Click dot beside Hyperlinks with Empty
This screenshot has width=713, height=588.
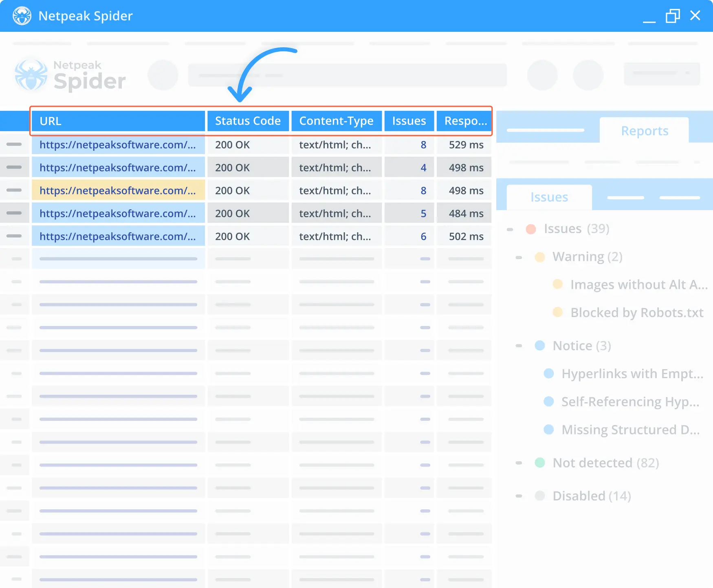(549, 373)
